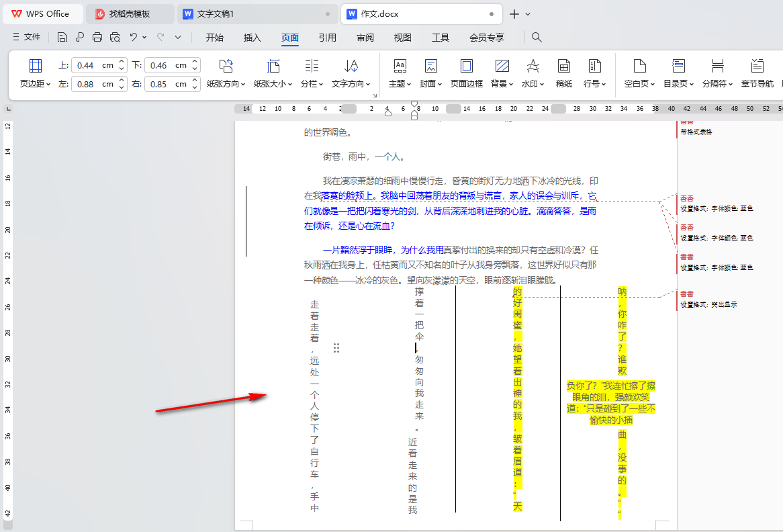Expand the quick access toolbar customize chevron
Screen dimensions: 783x532
click(x=178, y=37)
